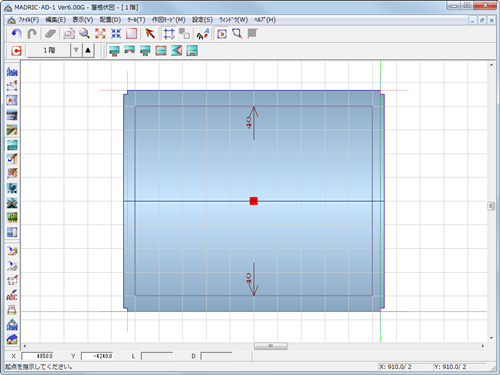
Task: Click the magnifying glass zoom icon
Action: click(x=85, y=34)
